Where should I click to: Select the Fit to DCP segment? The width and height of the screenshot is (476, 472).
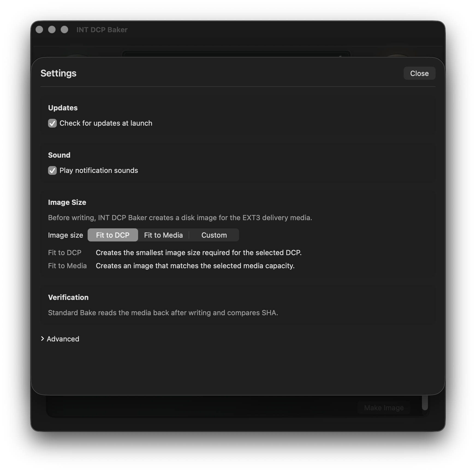pyautogui.click(x=113, y=235)
